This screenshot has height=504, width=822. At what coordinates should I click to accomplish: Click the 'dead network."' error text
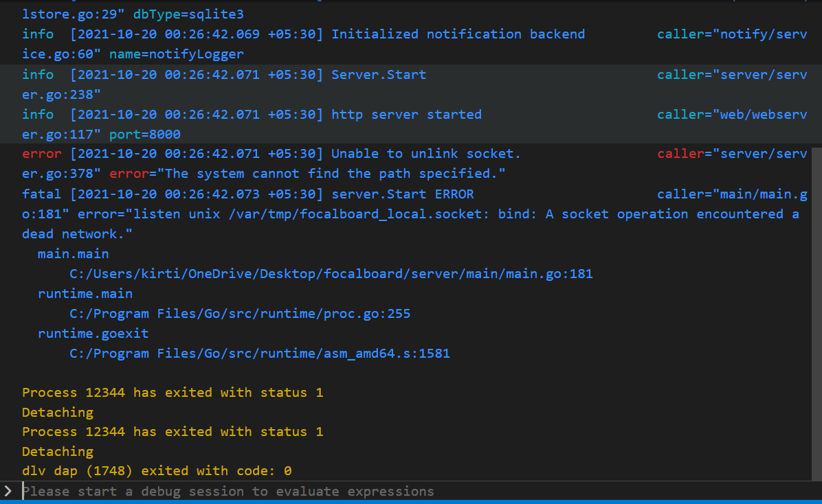click(77, 234)
